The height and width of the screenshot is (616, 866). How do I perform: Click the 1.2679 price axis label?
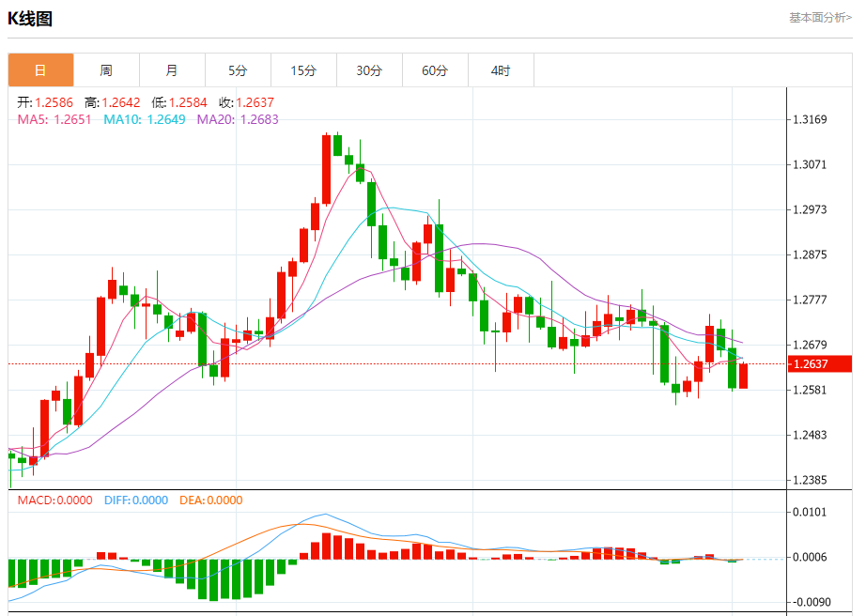(x=810, y=345)
